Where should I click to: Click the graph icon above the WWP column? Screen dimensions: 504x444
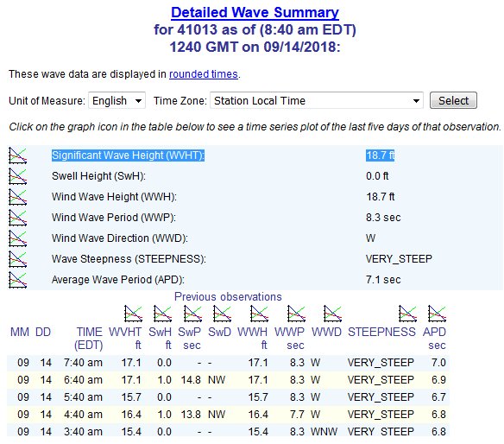pyautogui.click(x=296, y=314)
